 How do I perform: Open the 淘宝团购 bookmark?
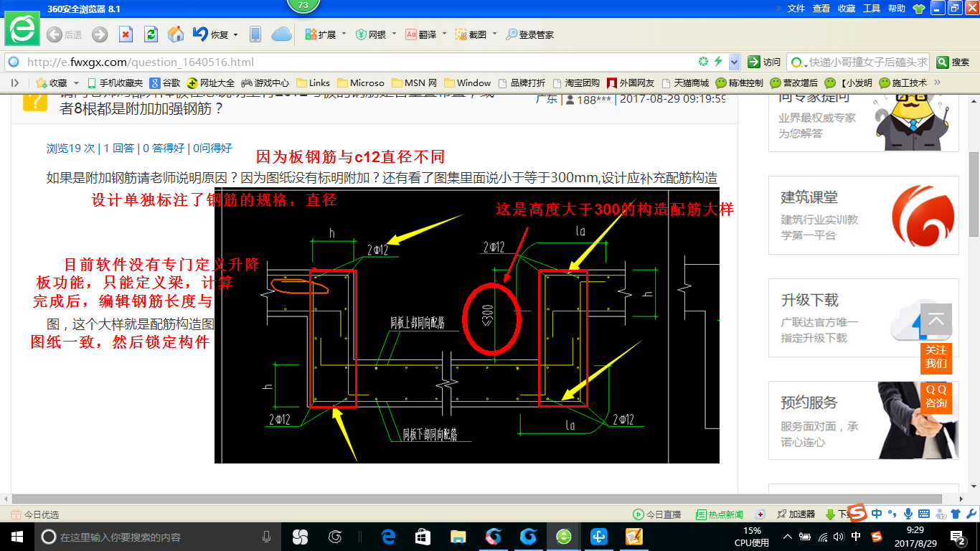[575, 83]
